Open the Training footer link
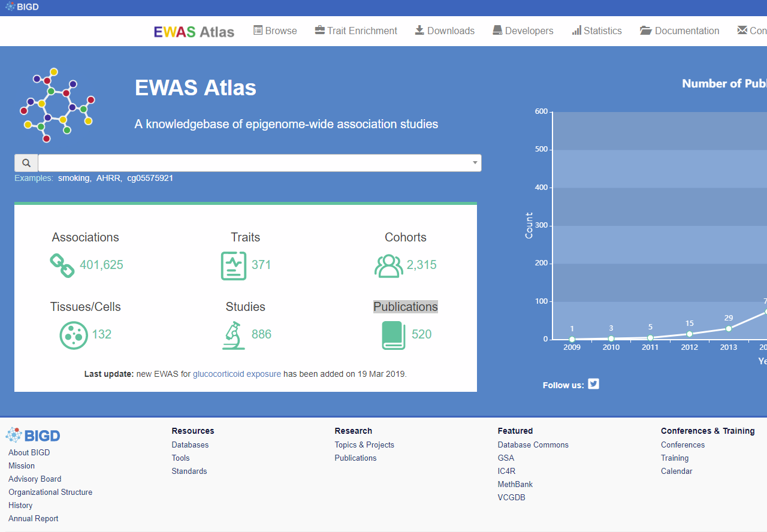The height and width of the screenshot is (532, 767). click(675, 458)
